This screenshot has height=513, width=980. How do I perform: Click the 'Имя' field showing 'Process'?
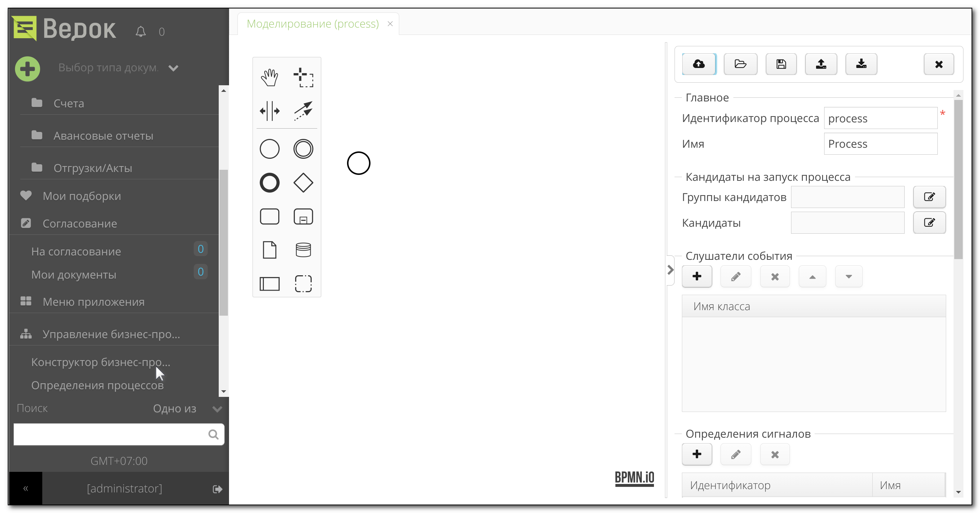[x=880, y=143]
